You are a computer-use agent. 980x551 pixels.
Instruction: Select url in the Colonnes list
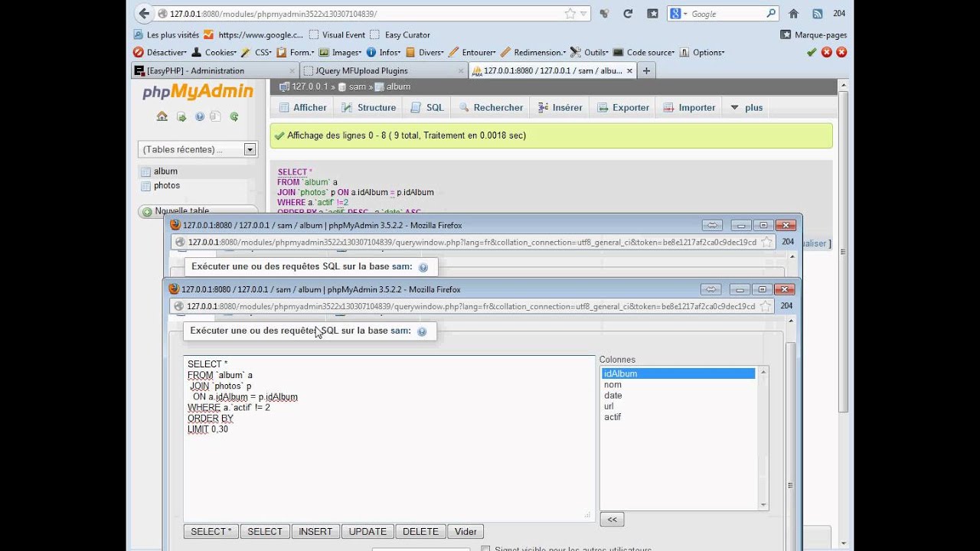tap(678, 406)
